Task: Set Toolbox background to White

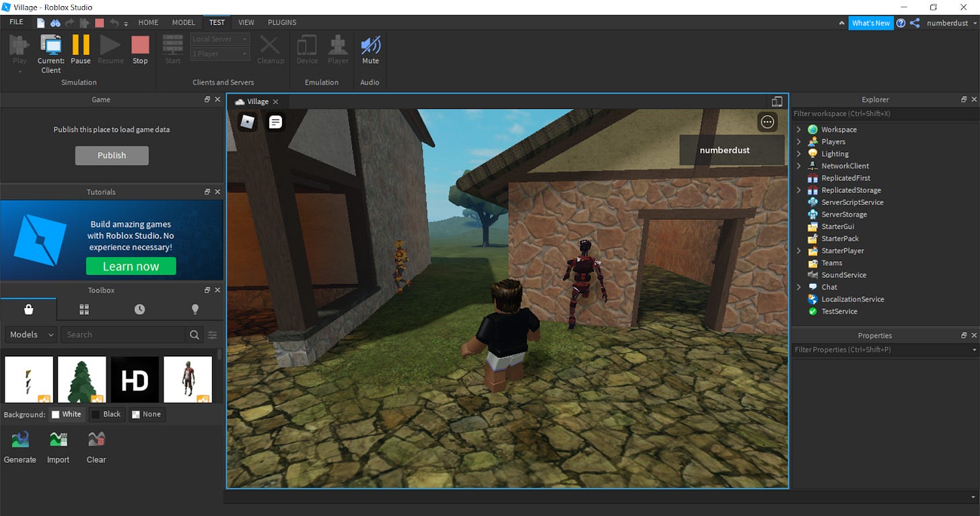Action: pos(67,414)
